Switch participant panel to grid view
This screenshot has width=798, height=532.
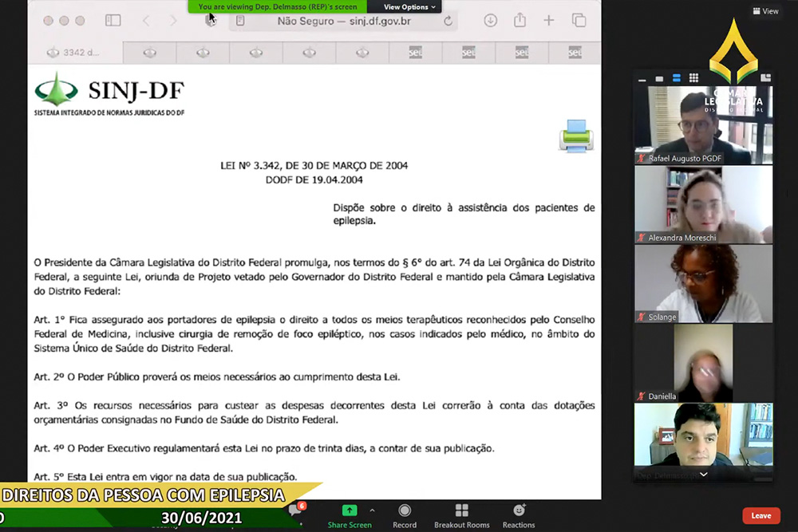[x=693, y=78]
